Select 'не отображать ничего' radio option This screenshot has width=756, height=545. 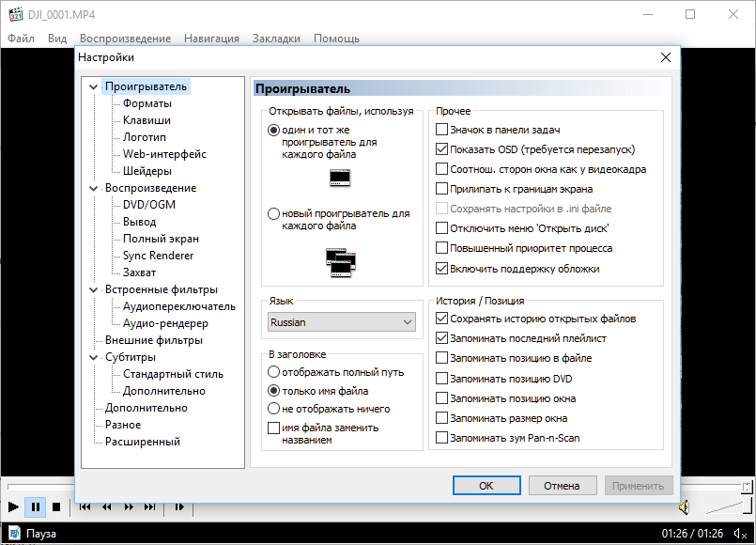[x=273, y=409]
